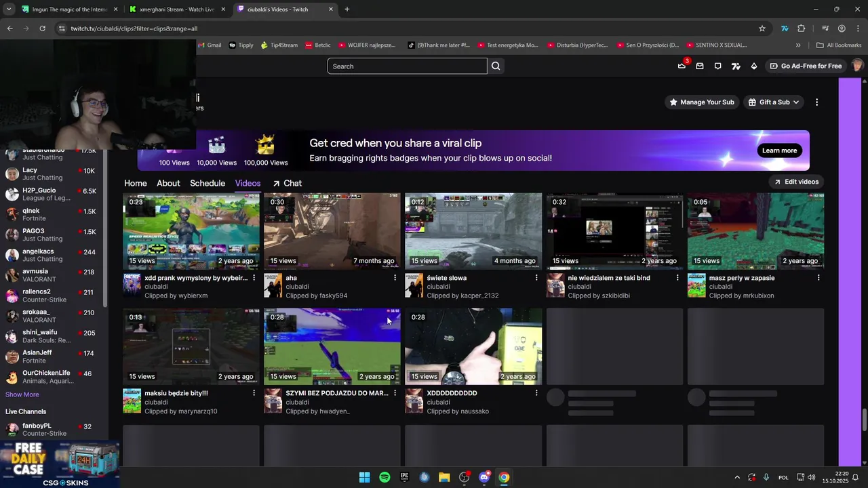This screenshot has width=868, height=488.
Task: Click the Twitch search input field
Action: [x=407, y=66]
